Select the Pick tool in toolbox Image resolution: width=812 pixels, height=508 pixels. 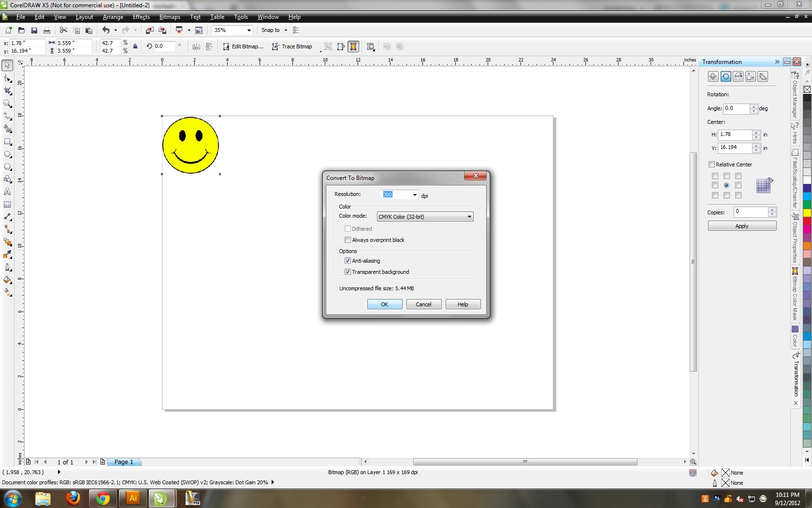(7, 65)
